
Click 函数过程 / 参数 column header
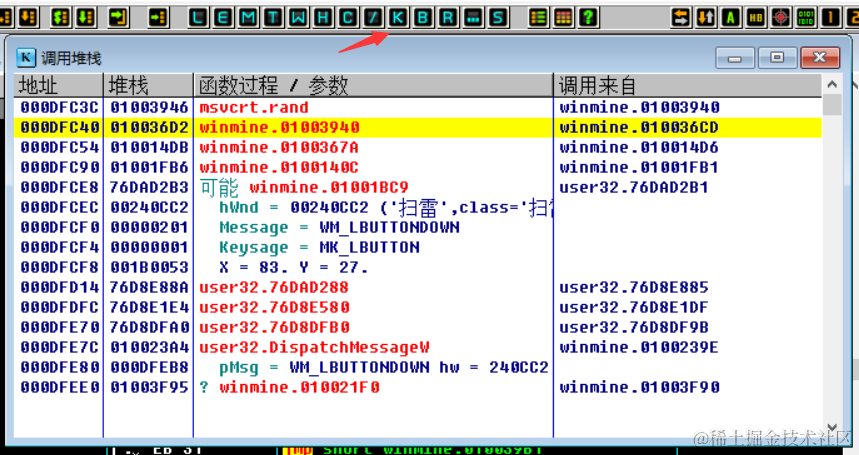[374, 85]
